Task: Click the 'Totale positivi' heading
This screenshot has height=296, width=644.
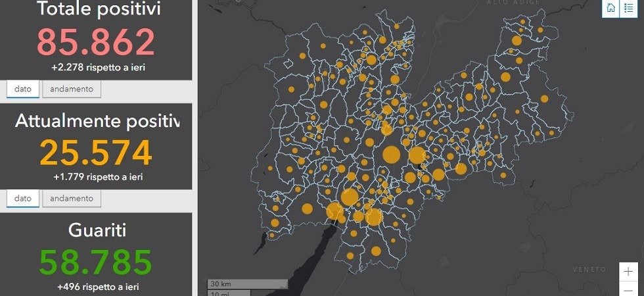Action: [x=99, y=9]
